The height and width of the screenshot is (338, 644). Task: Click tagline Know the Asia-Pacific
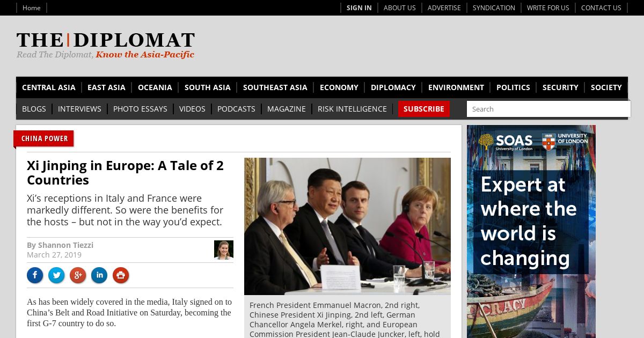point(145,55)
